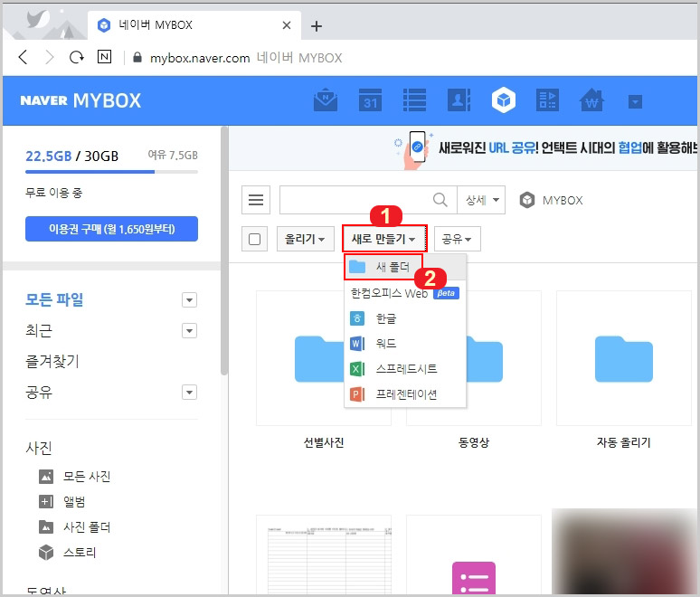Open the toolbar 공유 dropdown
This screenshot has width=700, height=597.
pos(457,239)
